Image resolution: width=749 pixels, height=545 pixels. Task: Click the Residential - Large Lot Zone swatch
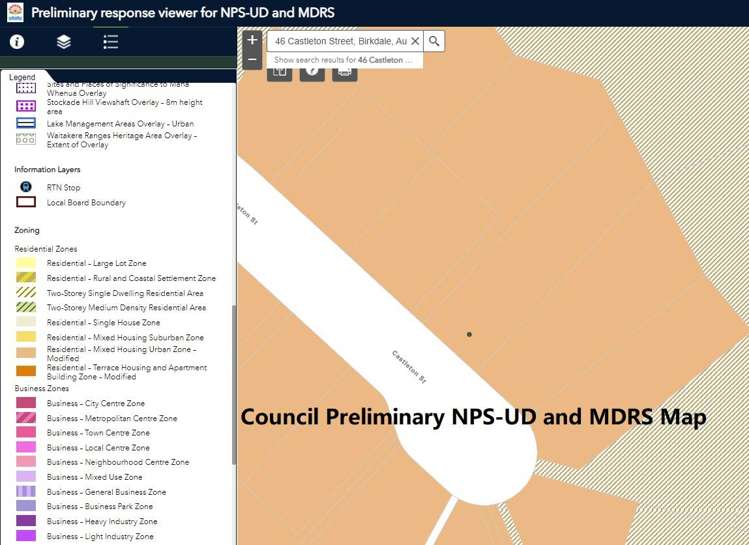26,263
